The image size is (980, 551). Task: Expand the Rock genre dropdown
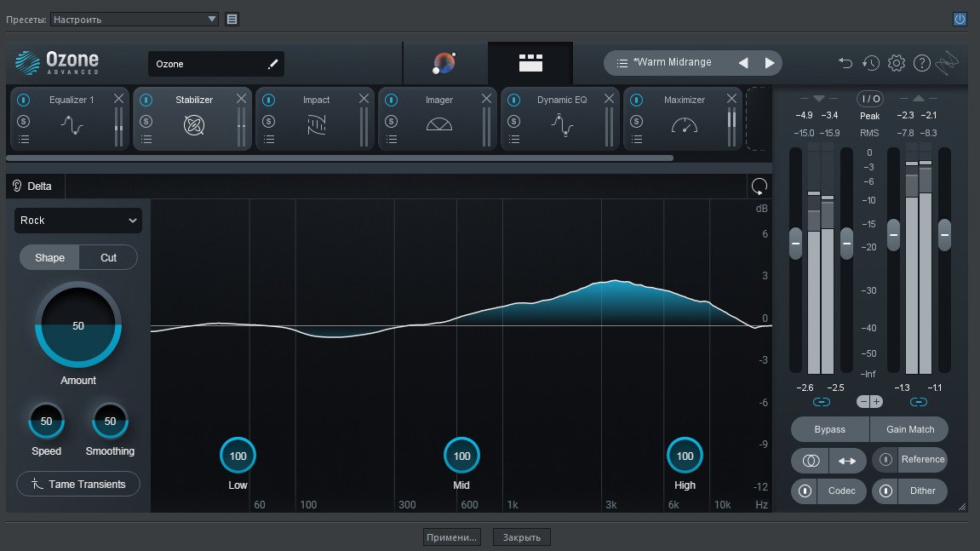[x=78, y=221]
